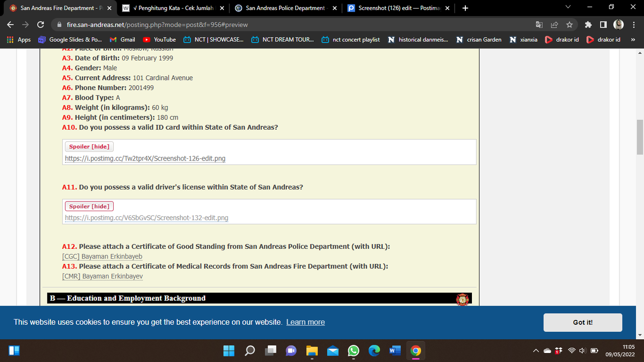This screenshot has width=644, height=362.
Task: Open second drakor id bookmark
Action: (x=604, y=39)
